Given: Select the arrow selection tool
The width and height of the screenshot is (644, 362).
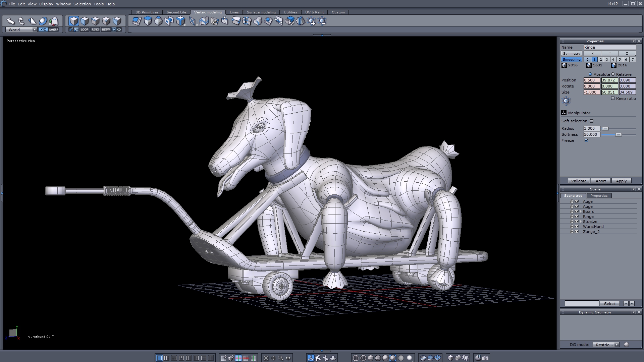Looking at the screenshot, I should coord(10,21).
